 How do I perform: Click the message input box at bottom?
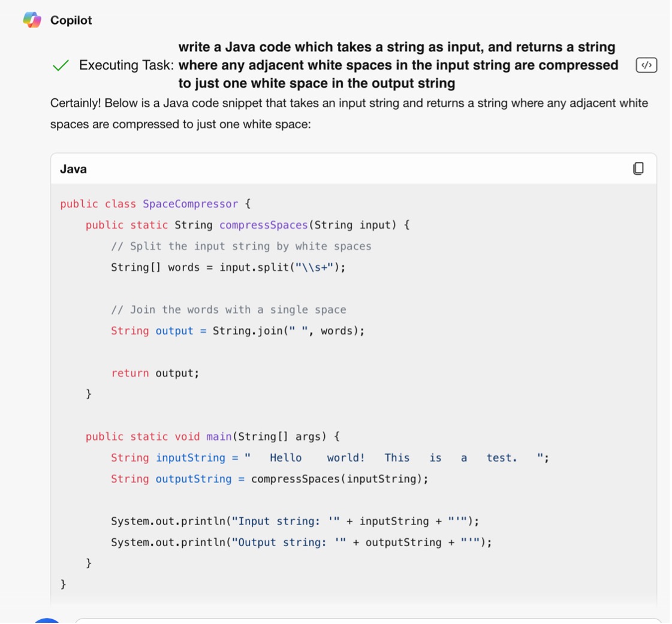click(x=369, y=620)
